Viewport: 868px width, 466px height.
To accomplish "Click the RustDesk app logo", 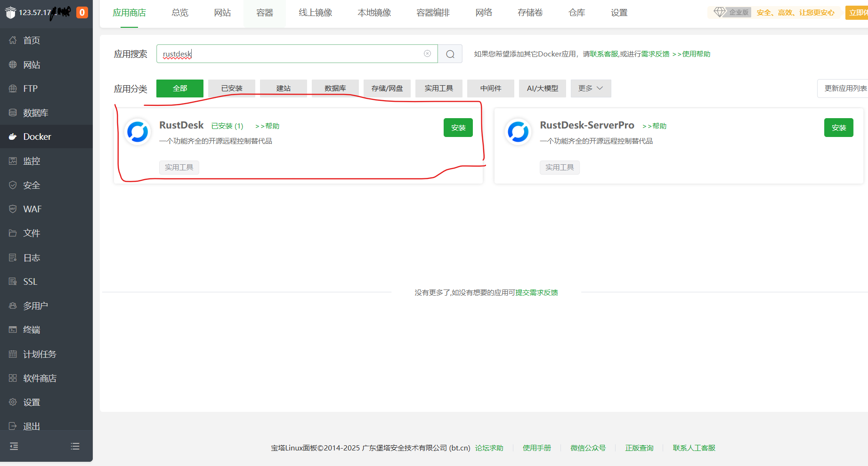I will (x=138, y=132).
